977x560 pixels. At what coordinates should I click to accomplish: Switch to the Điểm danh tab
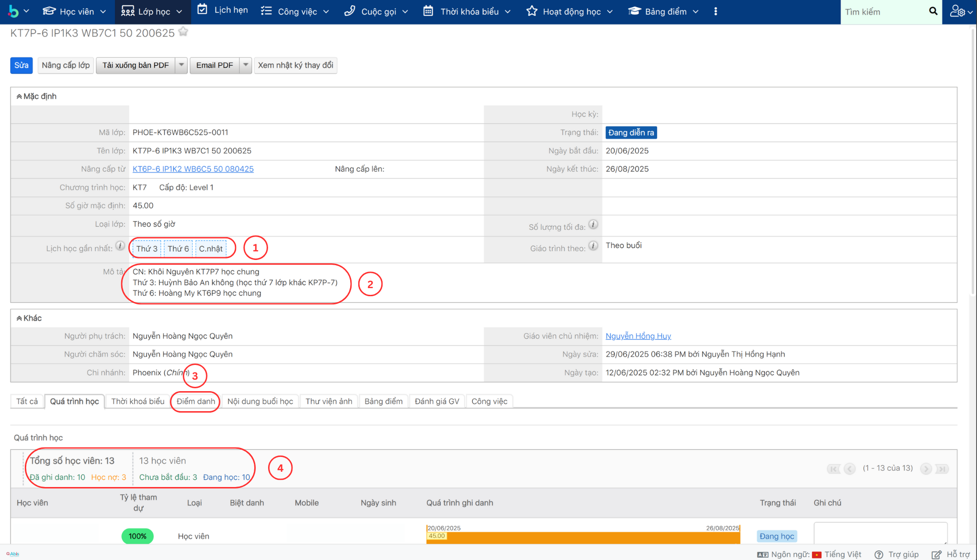pos(196,402)
